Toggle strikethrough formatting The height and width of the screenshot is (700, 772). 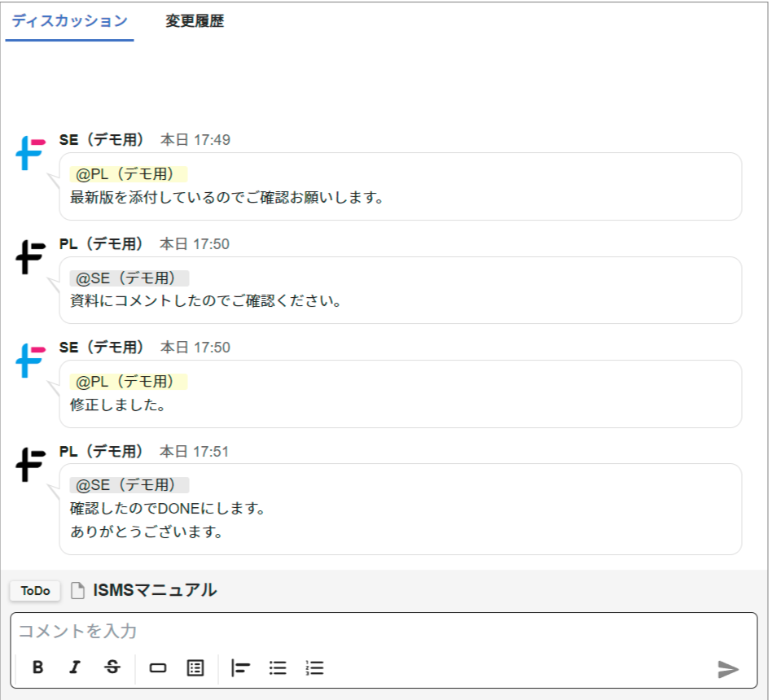(x=112, y=667)
